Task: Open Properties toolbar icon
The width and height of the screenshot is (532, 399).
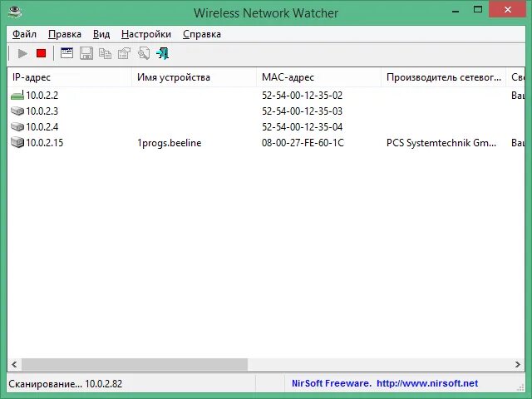Action: click(124, 53)
